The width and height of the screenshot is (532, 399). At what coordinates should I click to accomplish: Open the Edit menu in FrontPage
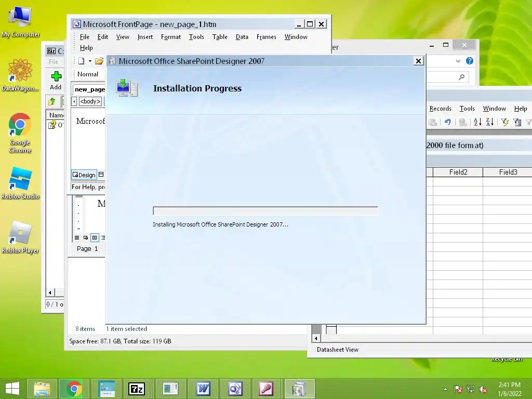tap(103, 37)
